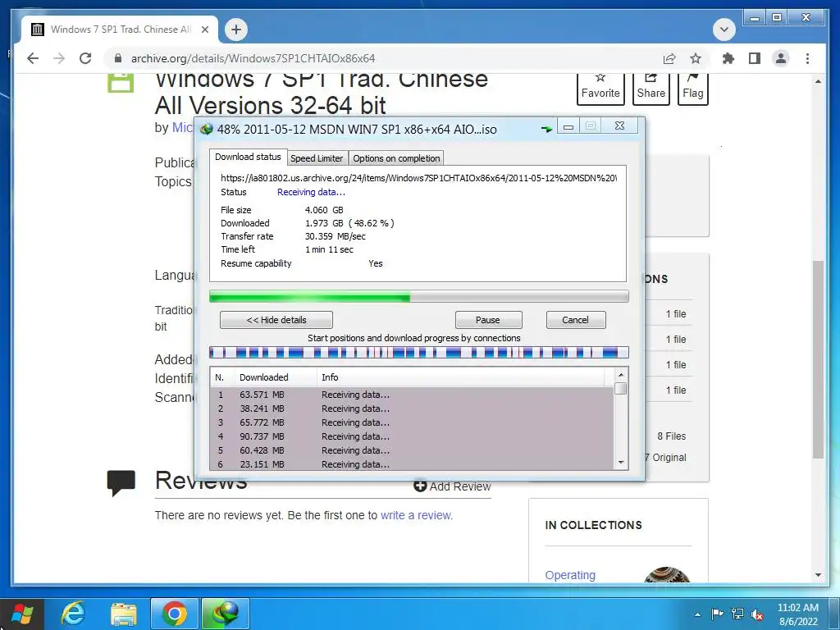The image size is (840, 630).
Task: Open the tab search dropdown arrow
Action: (724, 30)
